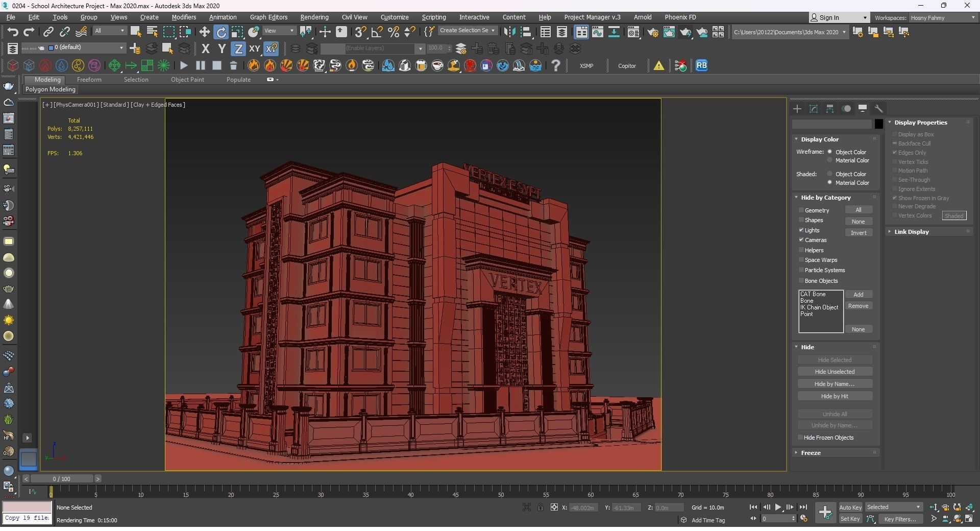Select the Select and Move tool
The image size is (980, 531).
coord(204,32)
